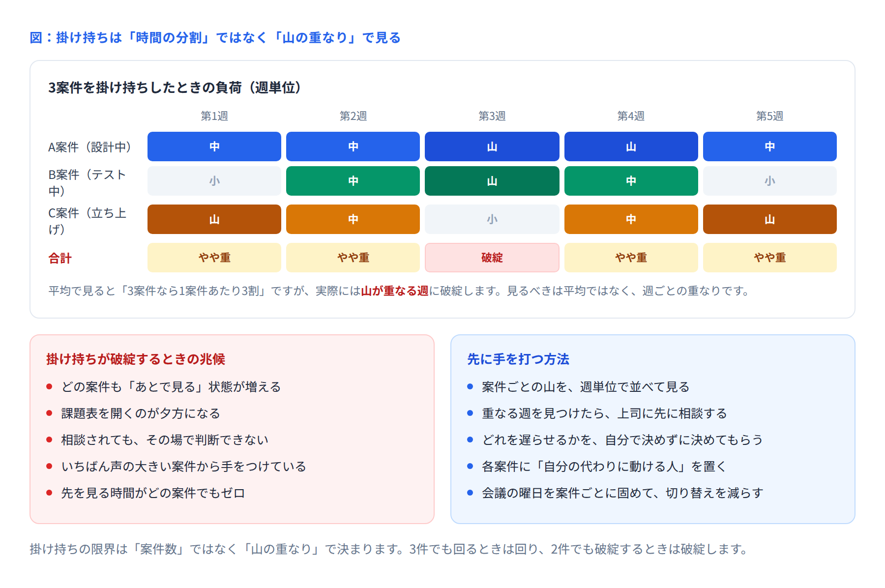885x588 pixels.
Task: Click the figure title about 掛け持ち
Action: [x=215, y=38]
